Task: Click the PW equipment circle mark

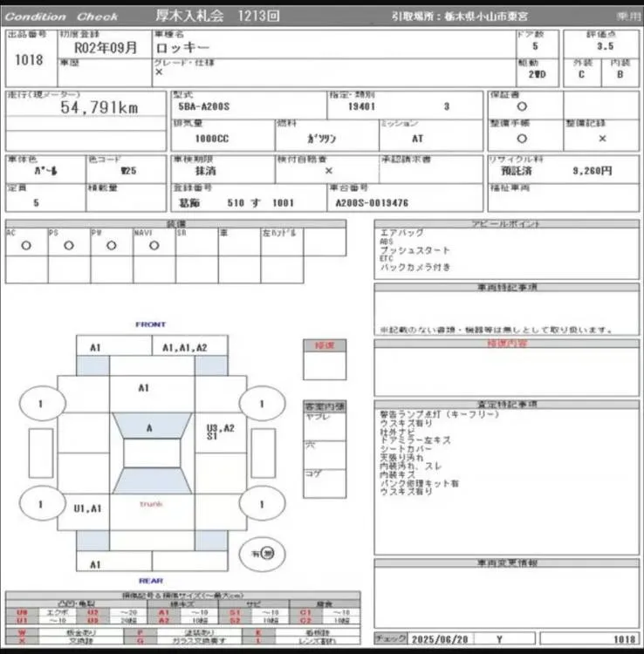Action: point(111,246)
